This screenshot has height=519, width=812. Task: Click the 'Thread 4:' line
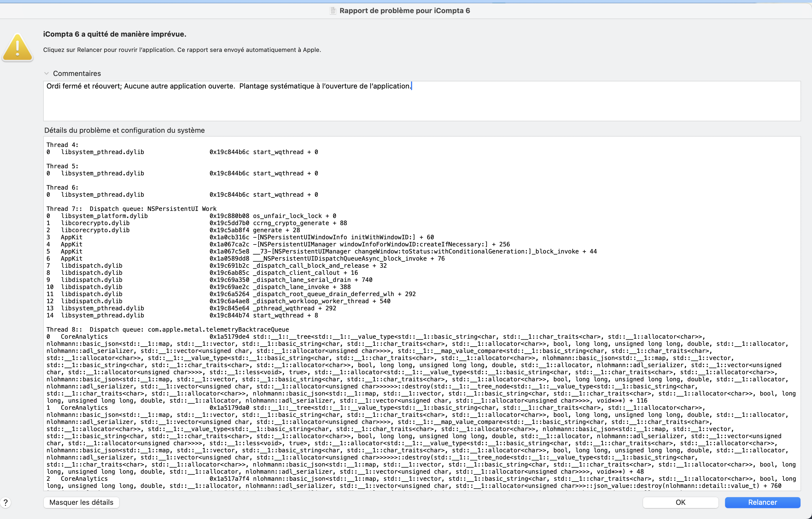click(62, 145)
